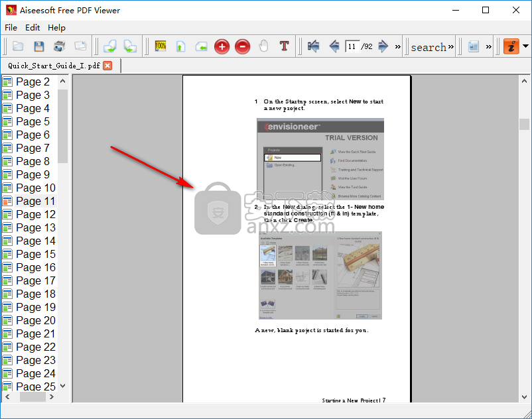Click the page list scroll left arrow
This screenshot has width=532, height=419.
pyautogui.click(x=7, y=396)
